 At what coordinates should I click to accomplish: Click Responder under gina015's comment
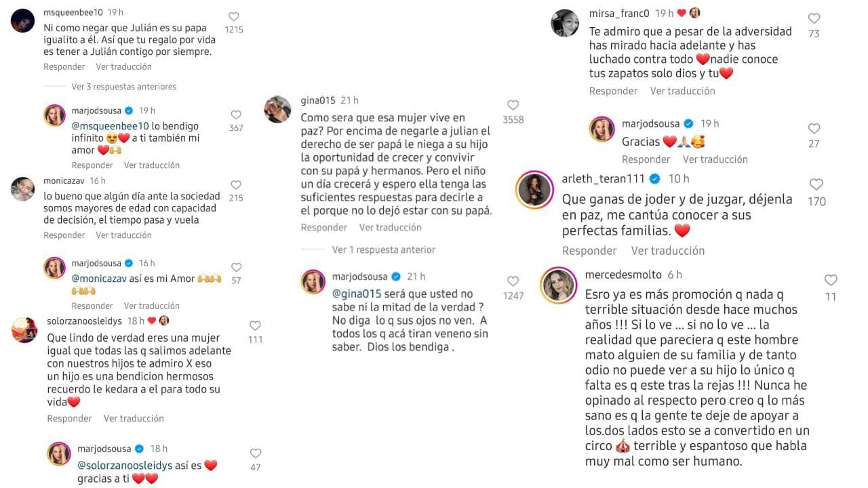tap(324, 227)
